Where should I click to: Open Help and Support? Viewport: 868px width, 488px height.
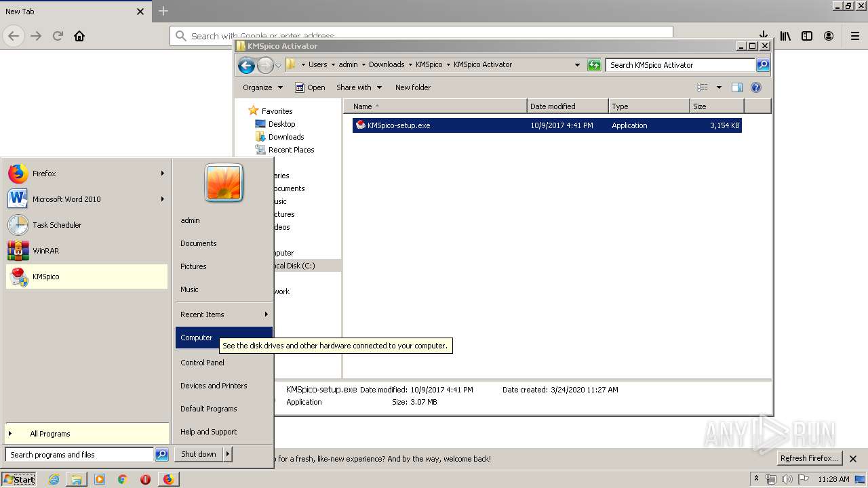224,432
